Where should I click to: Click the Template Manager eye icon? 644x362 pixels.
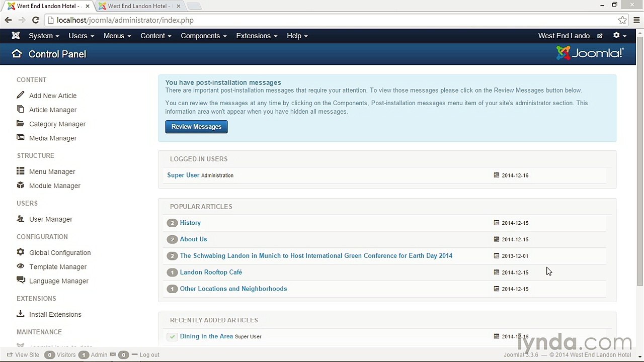[20, 266]
